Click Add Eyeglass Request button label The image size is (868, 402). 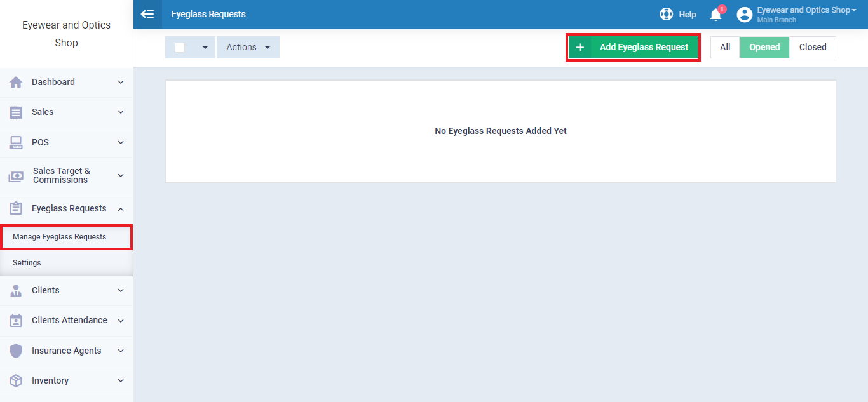(x=644, y=47)
